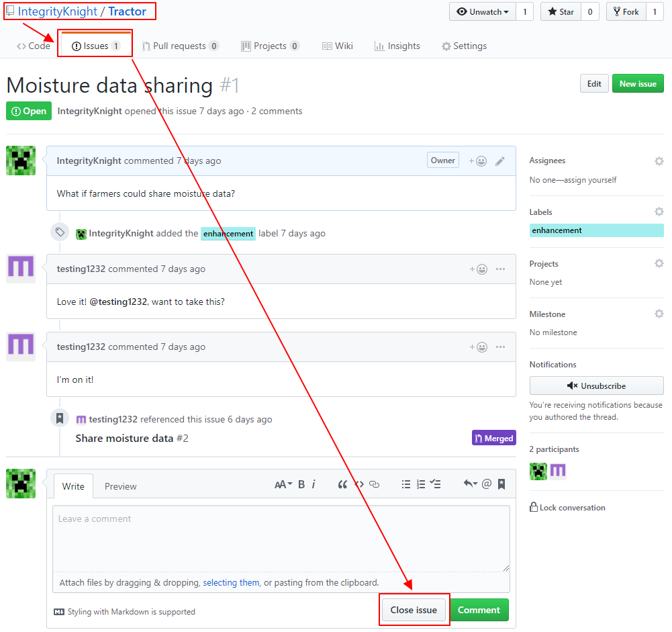Open the 'selecting them' upload link
The width and height of the screenshot is (672, 632).
coord(231,582)
